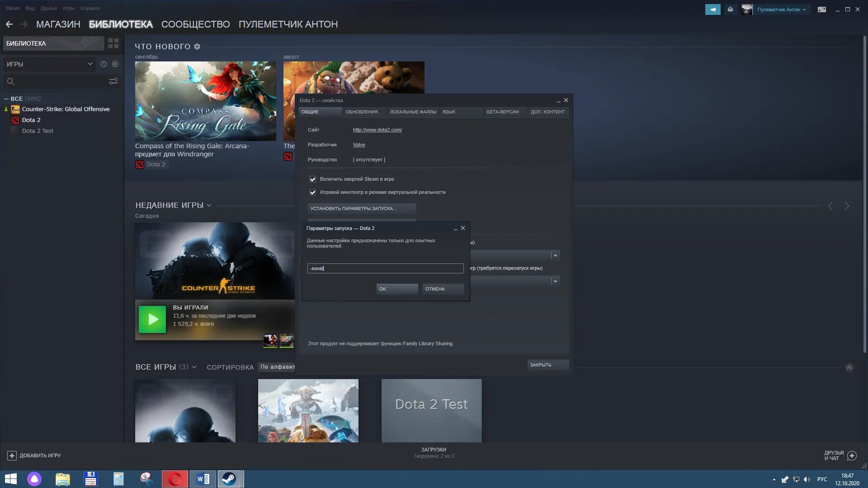The height and width of the screenshot is (488, 868).
Task: Click the announcements megaphone icon
Action: (x=712, y=9)
